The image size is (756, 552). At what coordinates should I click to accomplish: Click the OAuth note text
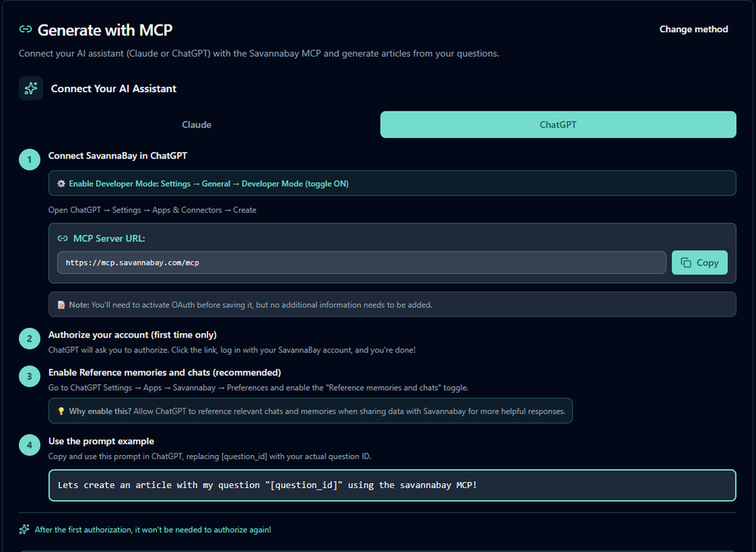point(251,305)
